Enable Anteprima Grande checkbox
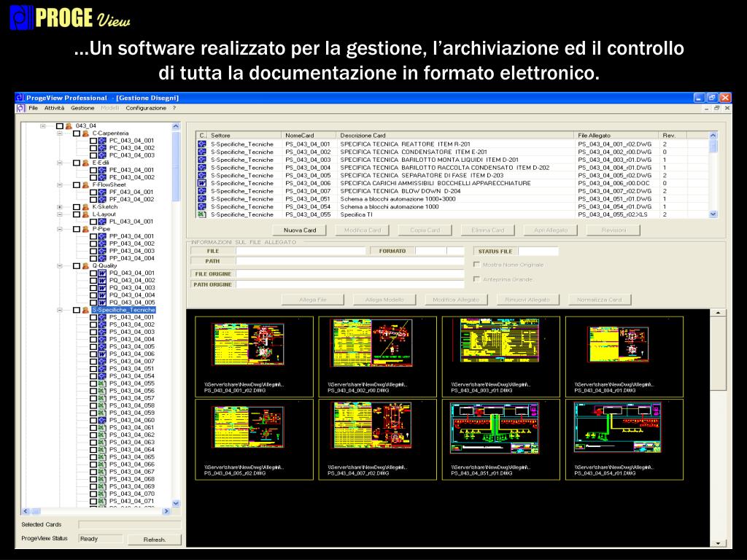The height and width of the screenshot is (560, 747). pos(476,279)
